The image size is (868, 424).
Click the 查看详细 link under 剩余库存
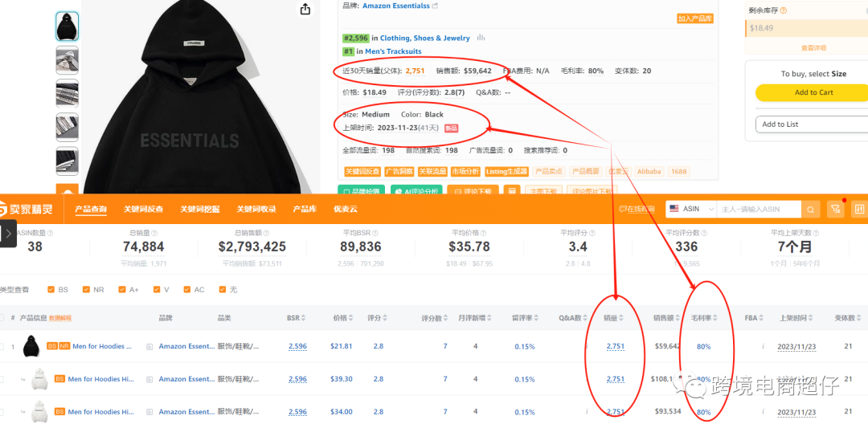[813, 48]
